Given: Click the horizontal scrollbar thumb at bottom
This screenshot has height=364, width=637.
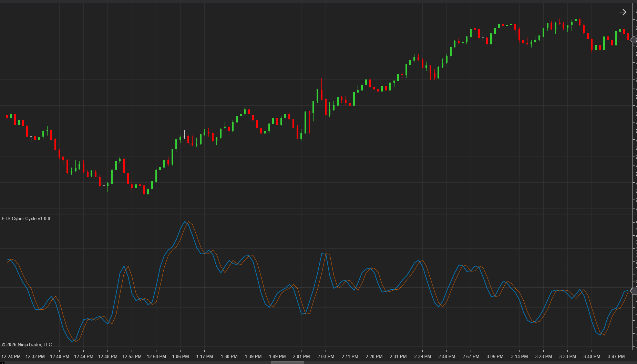Looking at the screenshot, I should point(287,362).
